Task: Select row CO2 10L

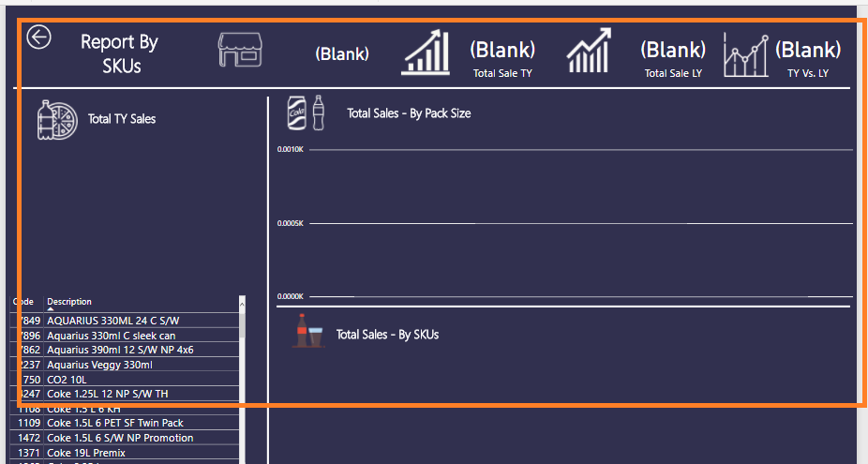Action: coord(125,380)
